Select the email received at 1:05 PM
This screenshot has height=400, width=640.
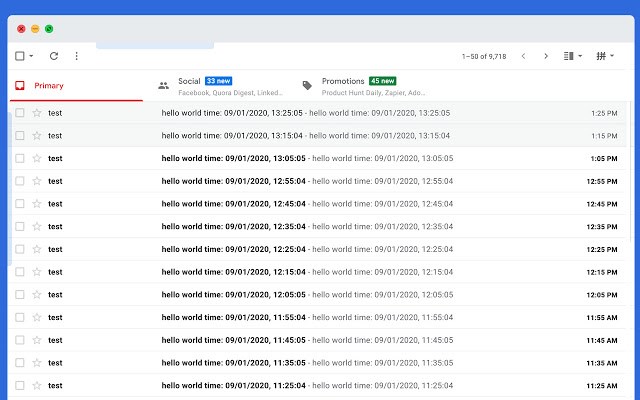click(x=20, y=158)
